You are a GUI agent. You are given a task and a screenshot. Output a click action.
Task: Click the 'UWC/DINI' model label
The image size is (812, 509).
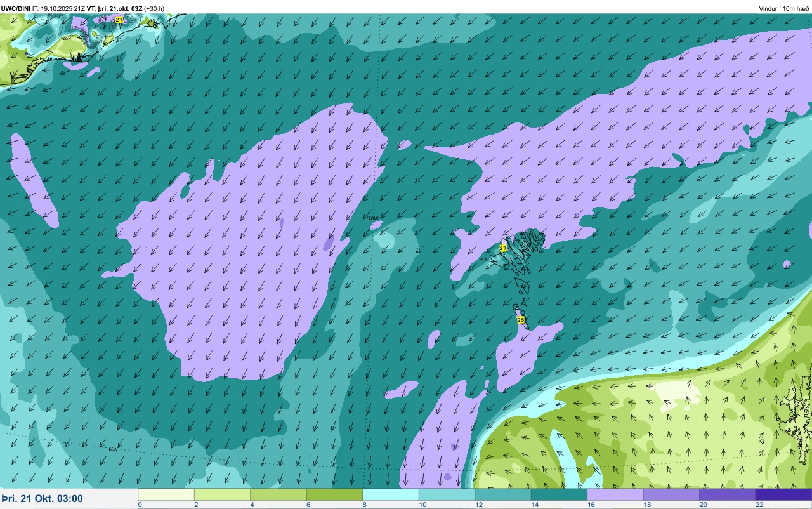coord(16,8)
